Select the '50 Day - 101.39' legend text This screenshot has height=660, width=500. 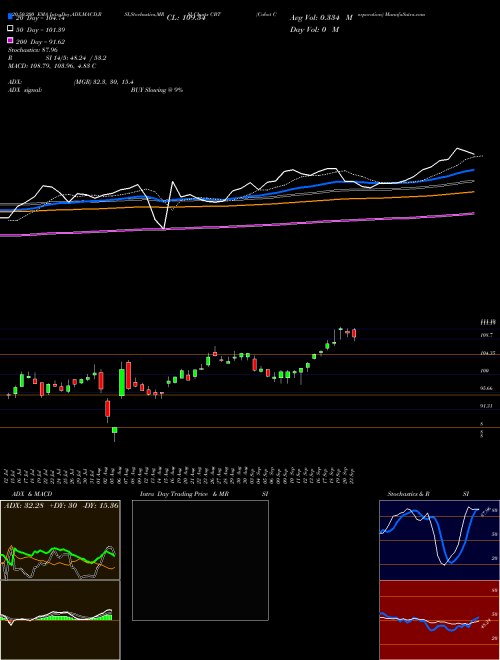[40, 30]
